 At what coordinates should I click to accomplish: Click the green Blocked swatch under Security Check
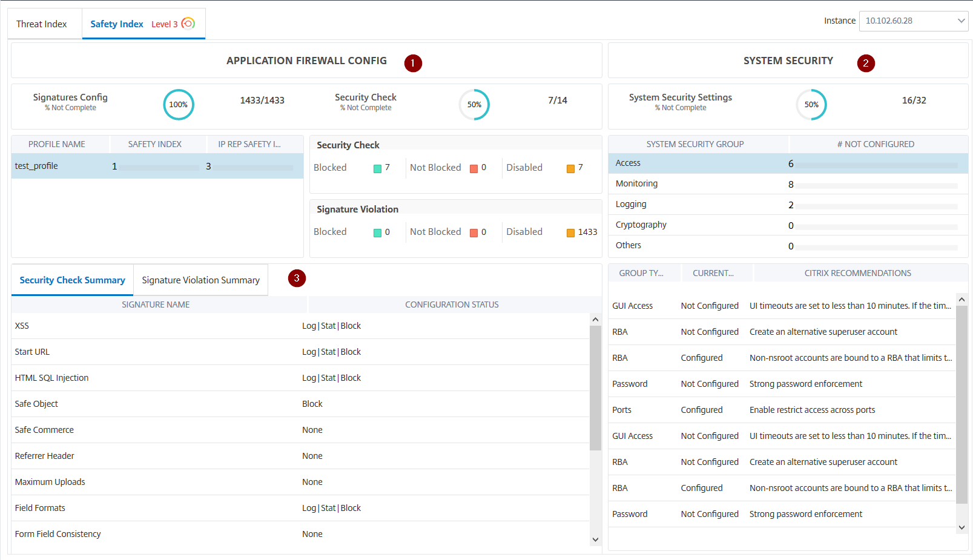click(x=377, y=168)
